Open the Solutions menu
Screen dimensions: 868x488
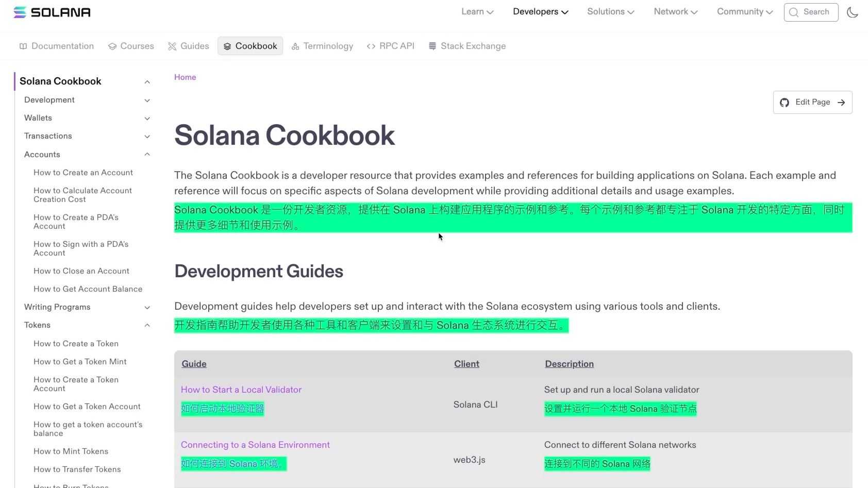[x=610, y=11]
